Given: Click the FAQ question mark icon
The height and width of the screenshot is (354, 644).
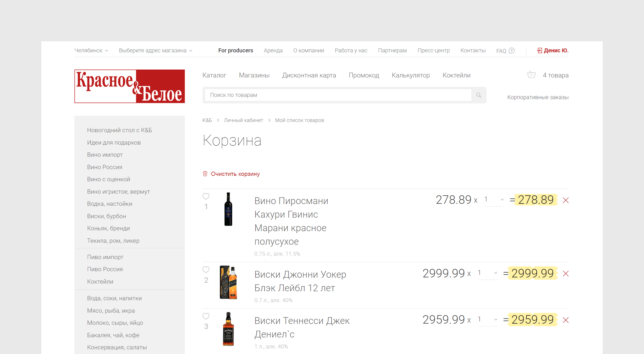Looking at the screenshot, I should (x=512, y=51).
